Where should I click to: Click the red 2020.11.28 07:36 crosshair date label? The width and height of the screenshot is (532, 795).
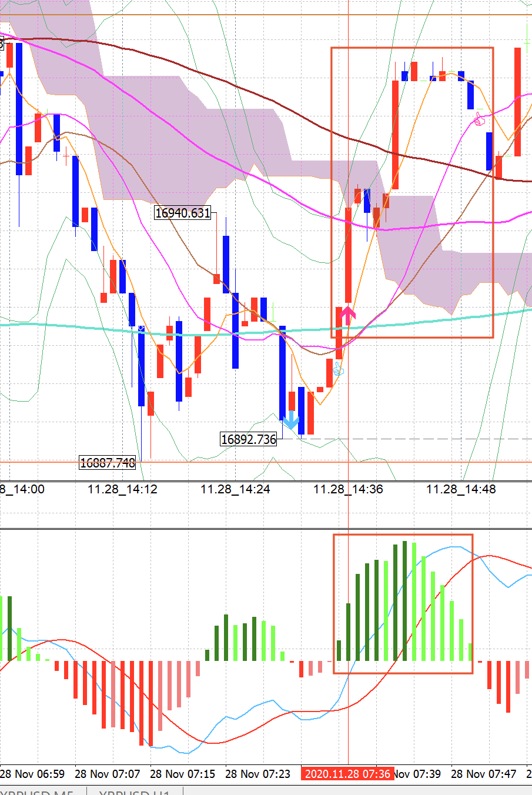coord(347,774)
